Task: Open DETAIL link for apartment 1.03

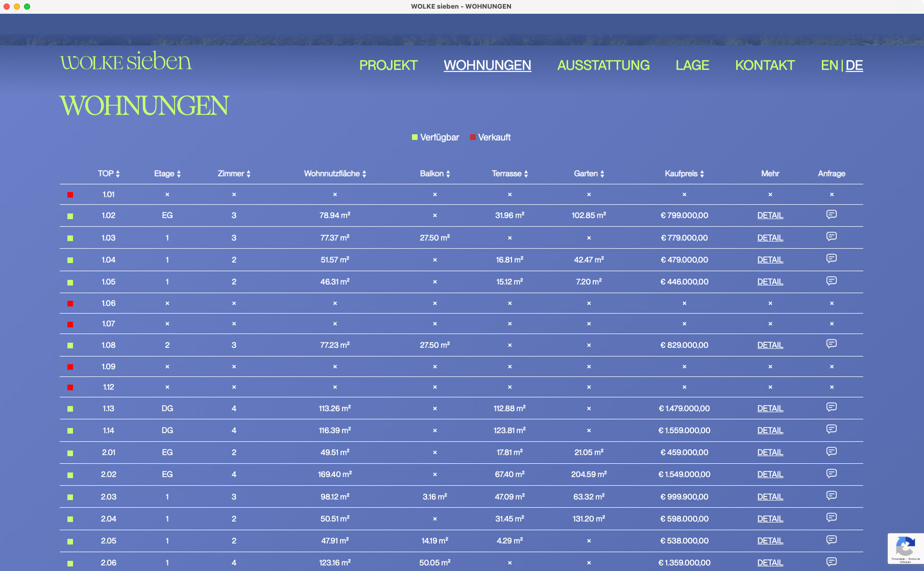Action: point(770,238)
